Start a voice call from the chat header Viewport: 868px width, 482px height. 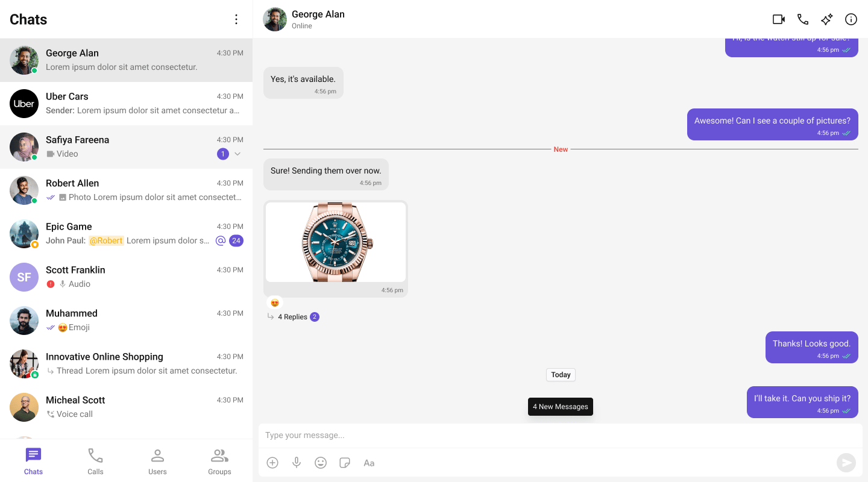[803, 19]
